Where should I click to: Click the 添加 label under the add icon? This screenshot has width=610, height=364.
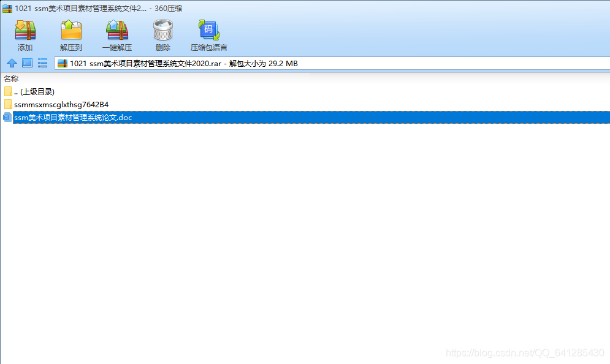click(25, 47)
